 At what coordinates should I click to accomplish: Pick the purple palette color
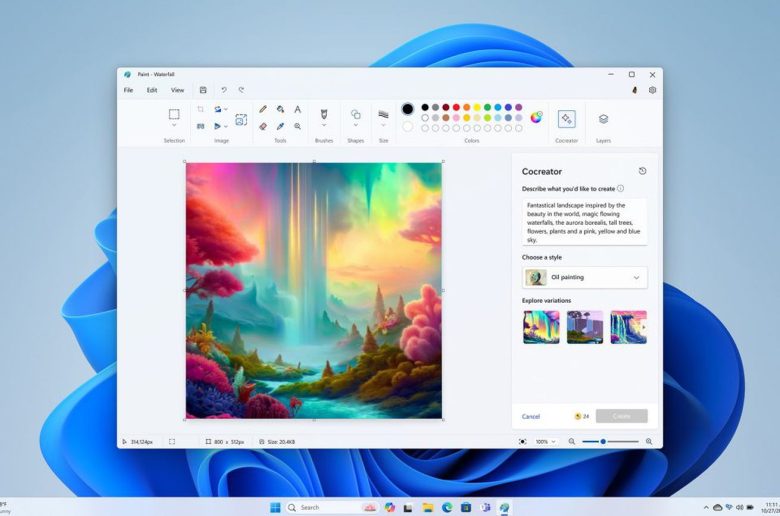(519, 107)
